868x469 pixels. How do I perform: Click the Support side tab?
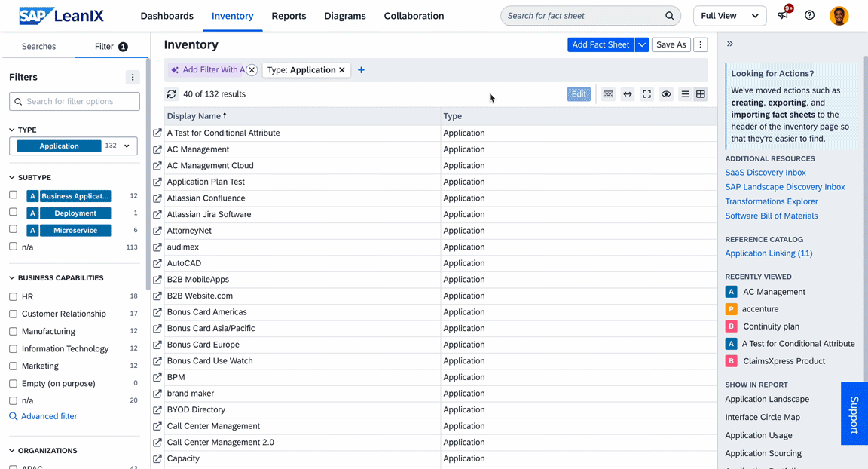point(854,413)
